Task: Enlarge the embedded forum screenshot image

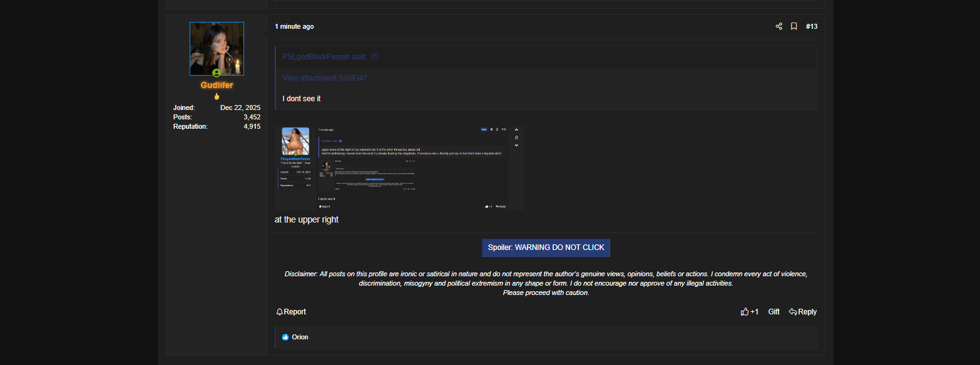Action: 400,168
